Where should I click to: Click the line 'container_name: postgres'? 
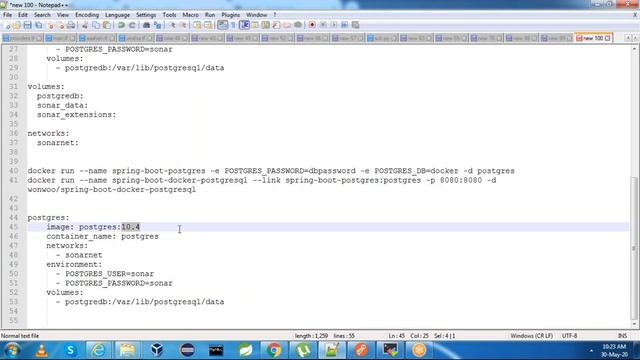coord(102,236)
